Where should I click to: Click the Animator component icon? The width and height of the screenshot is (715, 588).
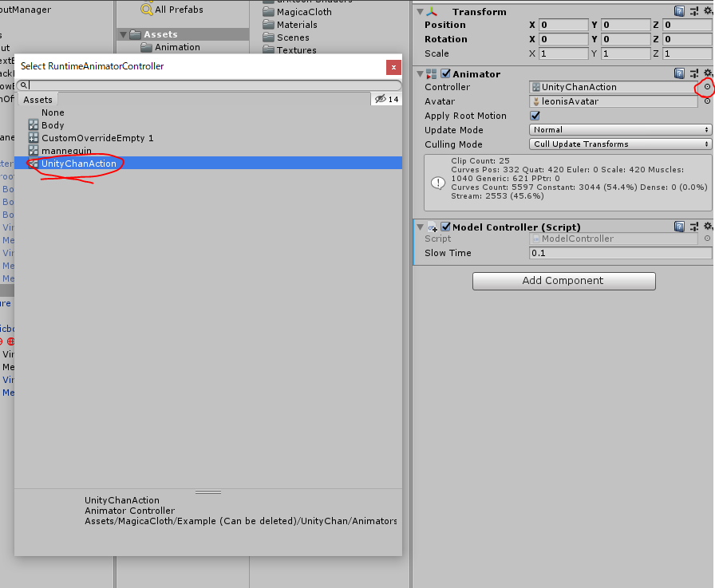432,74
